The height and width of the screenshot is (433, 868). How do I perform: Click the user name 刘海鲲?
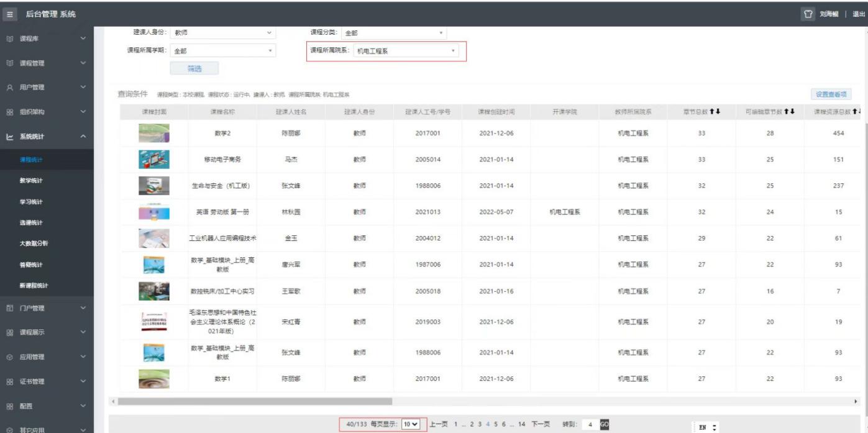point(829,14)
